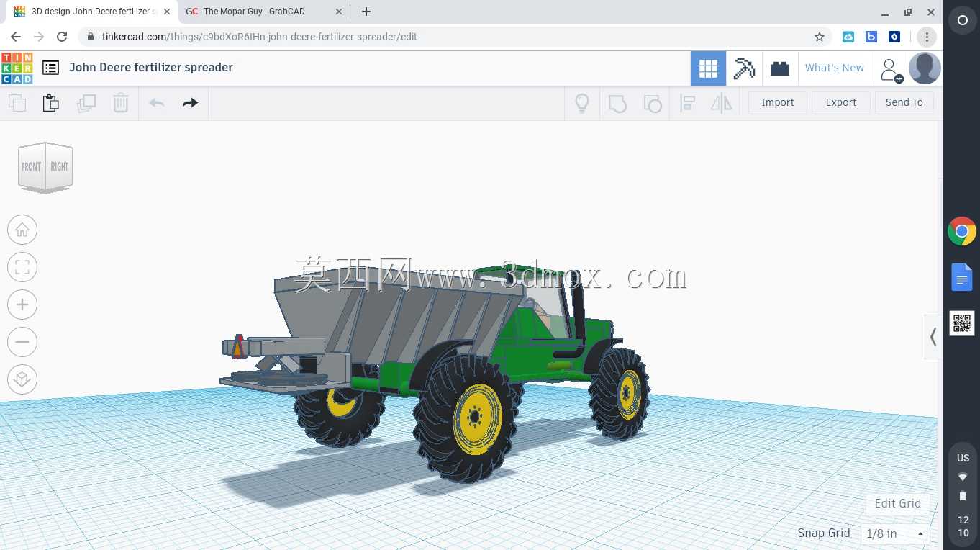Screen dimensions: 980x550
Task: Click the Import button
Action: tap(778, 102)
